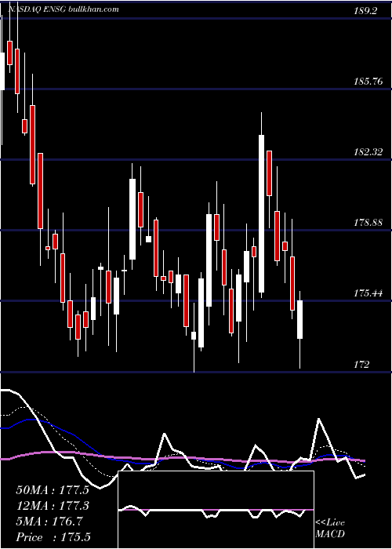Viewport: 392px width, 549px height.
Task: Click the 178.88 price axis label
Action: point(368,223)
